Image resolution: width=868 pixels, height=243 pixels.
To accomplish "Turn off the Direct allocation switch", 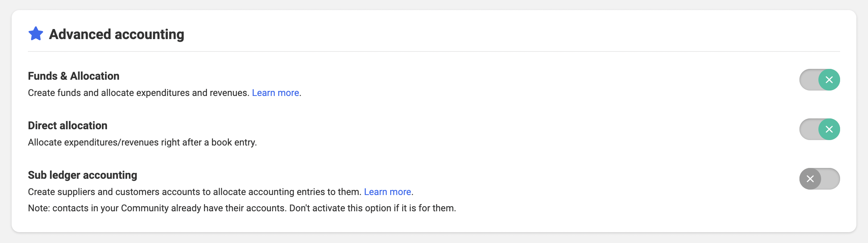I will (820, 129).
